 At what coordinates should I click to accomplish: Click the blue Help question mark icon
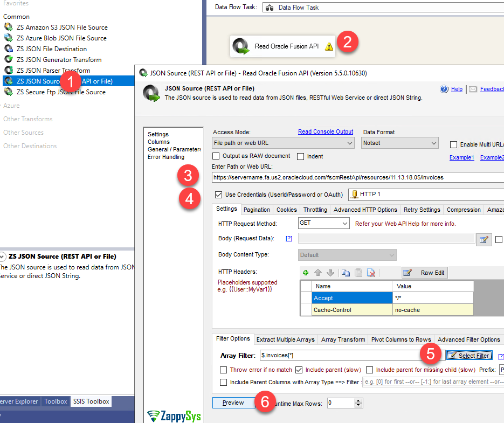point(444,89)
